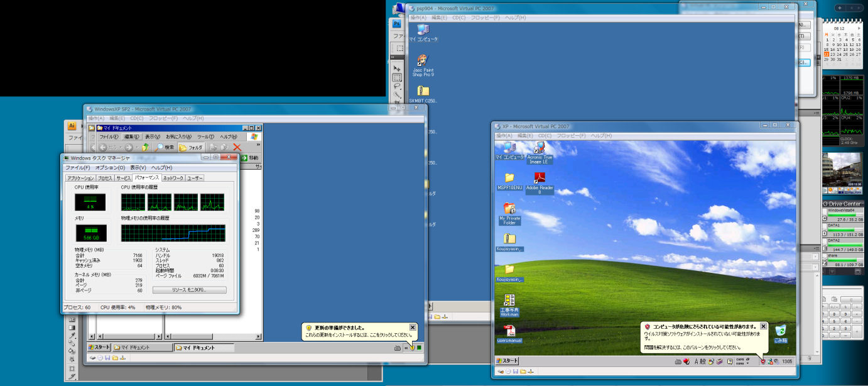Click the Japanese IME 般 mode indicator
Screen dimensions: 868x386
pyautogui.click(x=703, y=361)
